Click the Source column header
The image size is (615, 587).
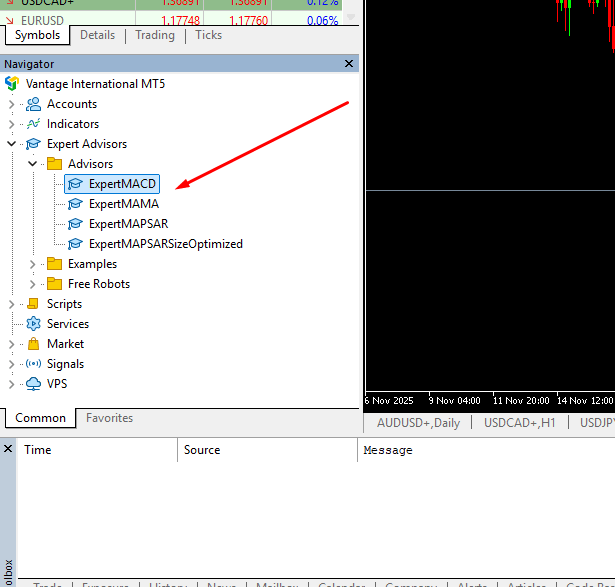267,450
